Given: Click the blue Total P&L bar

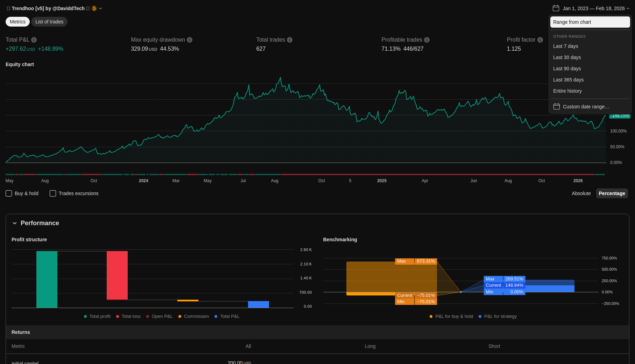Looking at the screenshot, I should tap(258, 304).
